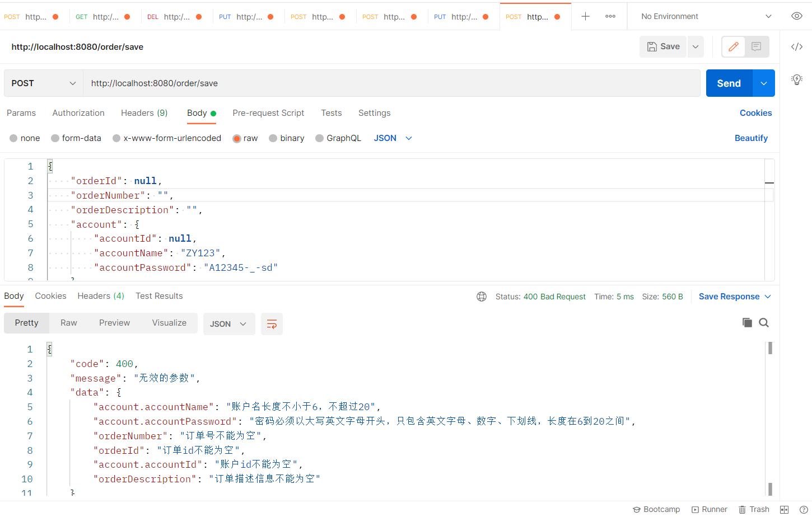Click the pencil edit mode icon

(x=734, y=46)
